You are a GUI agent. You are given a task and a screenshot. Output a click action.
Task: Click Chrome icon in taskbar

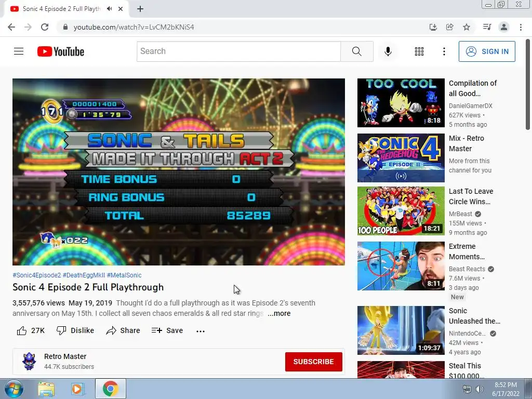pyautogui.click(x=110, y=389)
